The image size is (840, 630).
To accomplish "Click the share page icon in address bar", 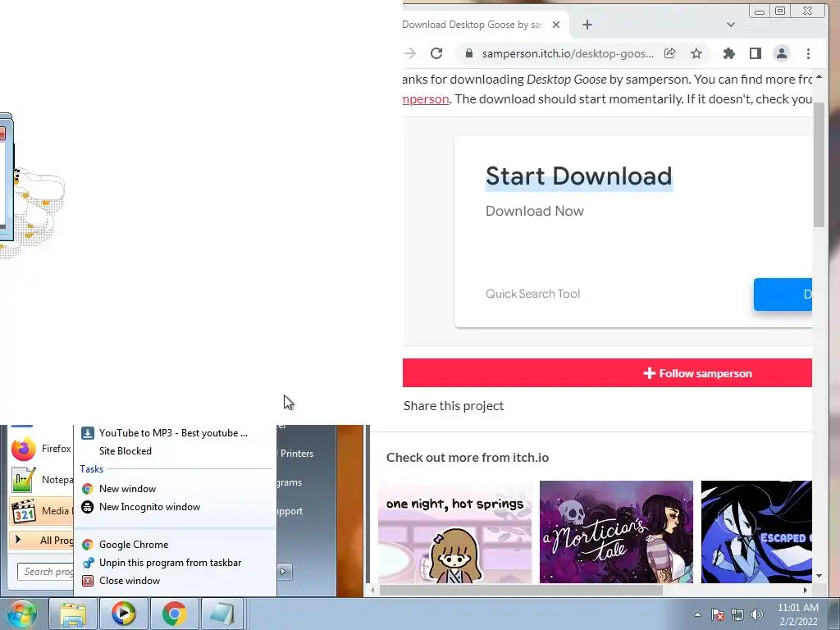I will pos(669,53).
